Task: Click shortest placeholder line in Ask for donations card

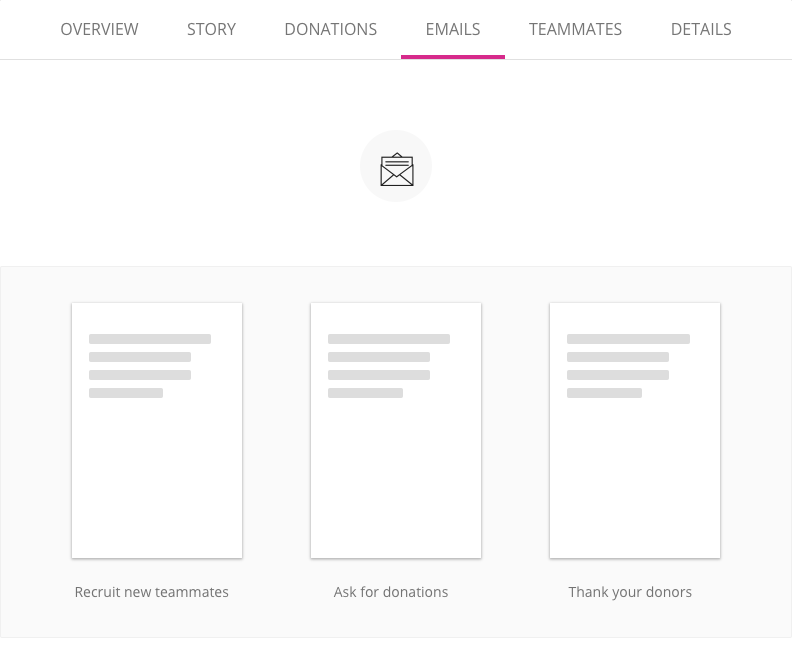Action: [x=365, y=393]
